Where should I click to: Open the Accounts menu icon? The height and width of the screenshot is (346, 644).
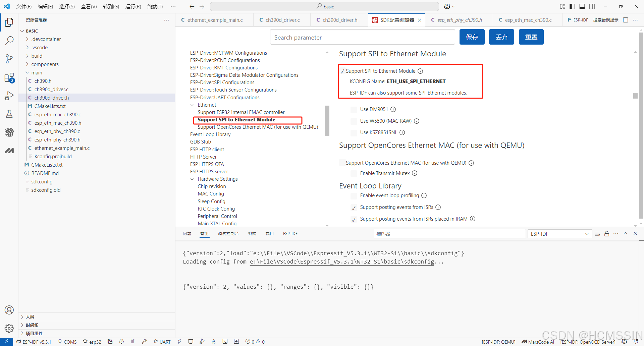pos(9,310)
